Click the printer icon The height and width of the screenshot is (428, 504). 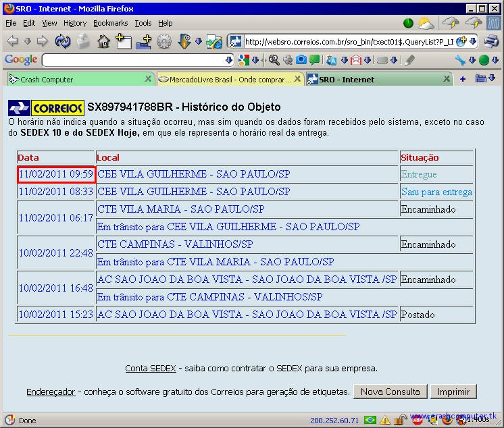(x=491, y=41)
